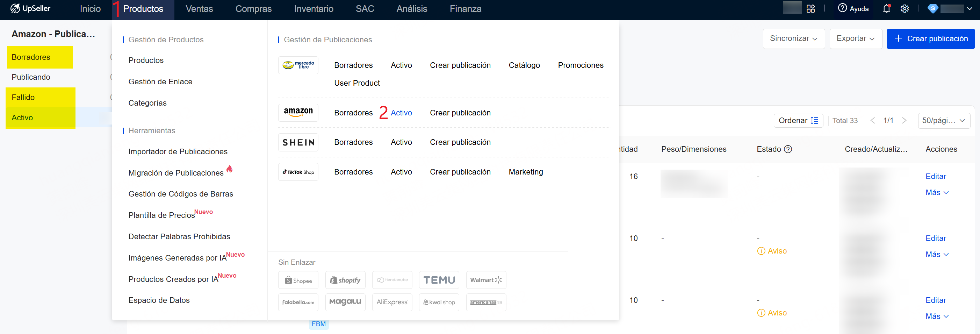Choose the Shopee unlinked store icon
The image size is (980, 334).
coord(298,280)
